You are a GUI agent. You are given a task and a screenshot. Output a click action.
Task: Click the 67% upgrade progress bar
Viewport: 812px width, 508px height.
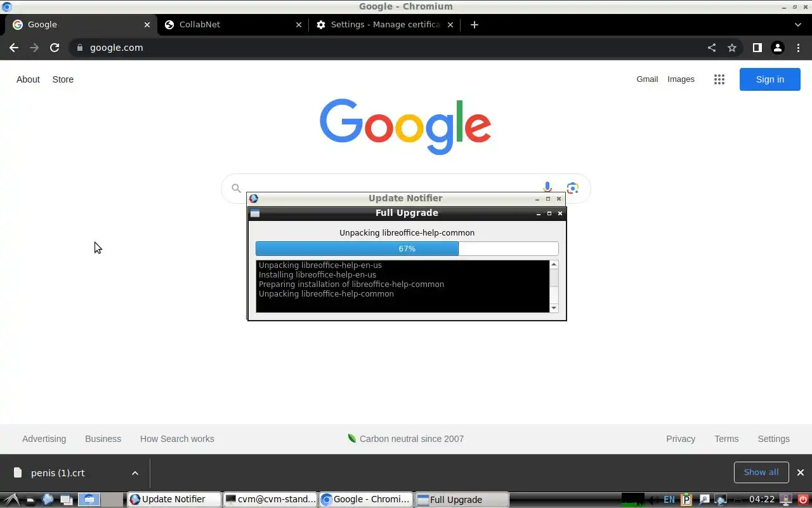[x=407, y=249]
